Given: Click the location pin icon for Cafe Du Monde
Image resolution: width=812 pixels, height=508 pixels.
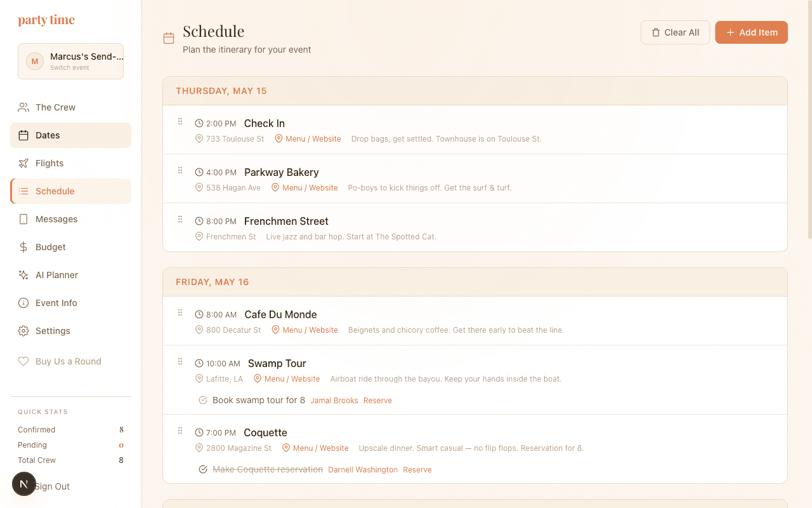Looking at the screenshot, I should click(x=199, y=330).
